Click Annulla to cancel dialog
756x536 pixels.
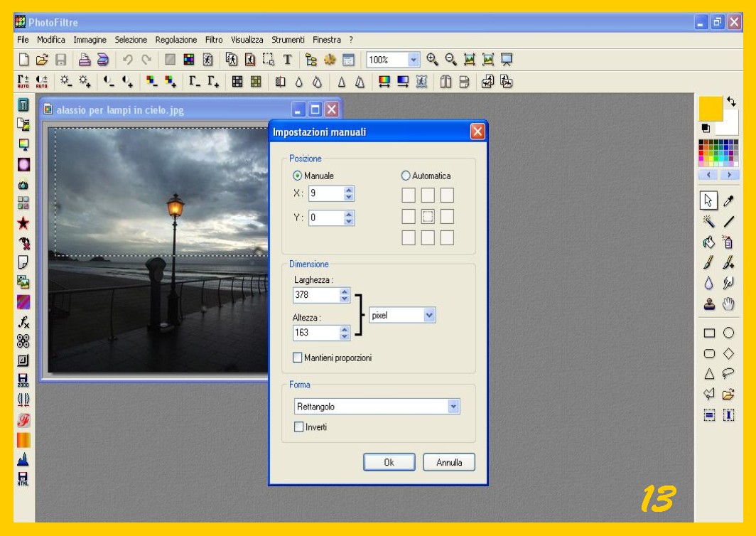tap(449, 462)
